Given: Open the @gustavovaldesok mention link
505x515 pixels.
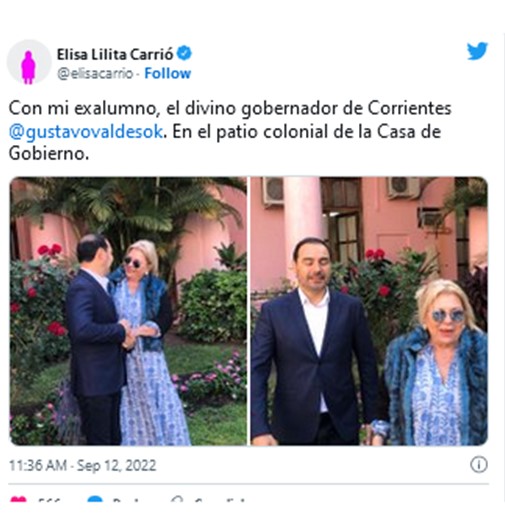Looking at the screenshot, I should coord(86,131).
